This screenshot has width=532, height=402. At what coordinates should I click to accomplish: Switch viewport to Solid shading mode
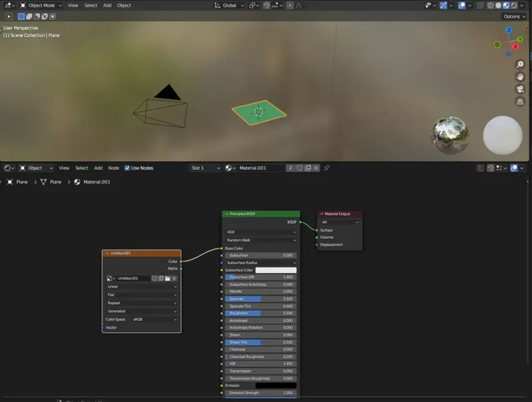click(498, 5)
